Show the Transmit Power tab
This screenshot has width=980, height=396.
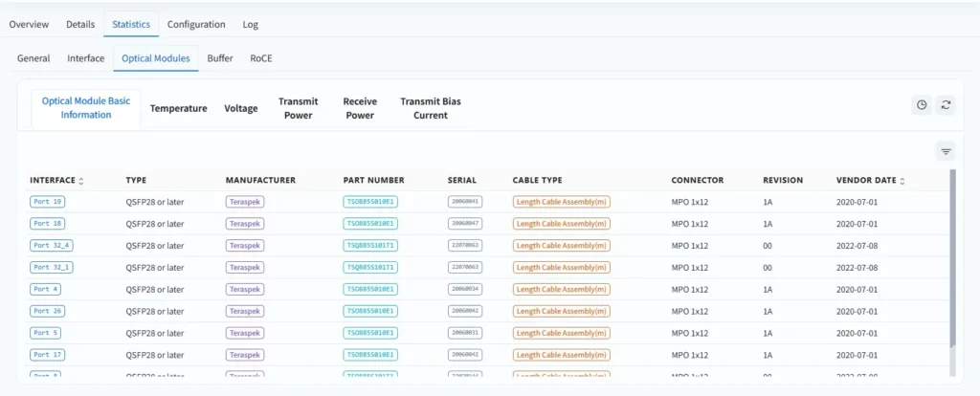298,108
